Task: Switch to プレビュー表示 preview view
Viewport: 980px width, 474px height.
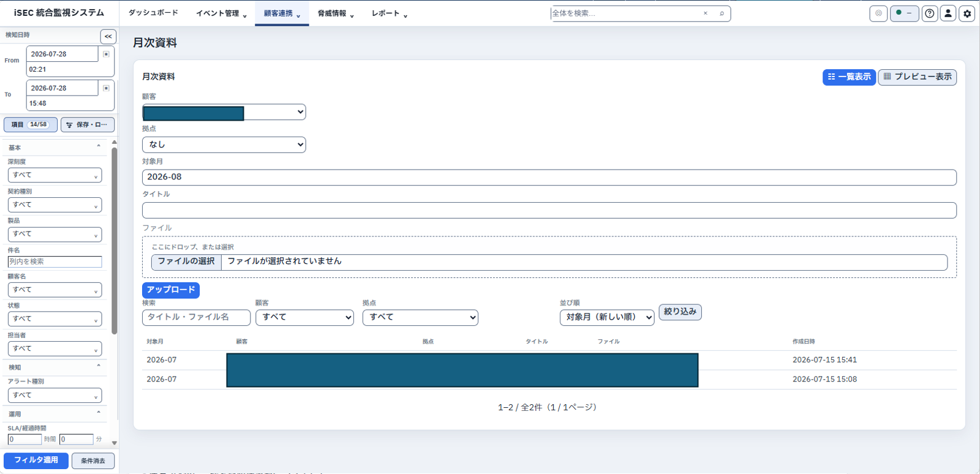Action: tap(918, 77)
